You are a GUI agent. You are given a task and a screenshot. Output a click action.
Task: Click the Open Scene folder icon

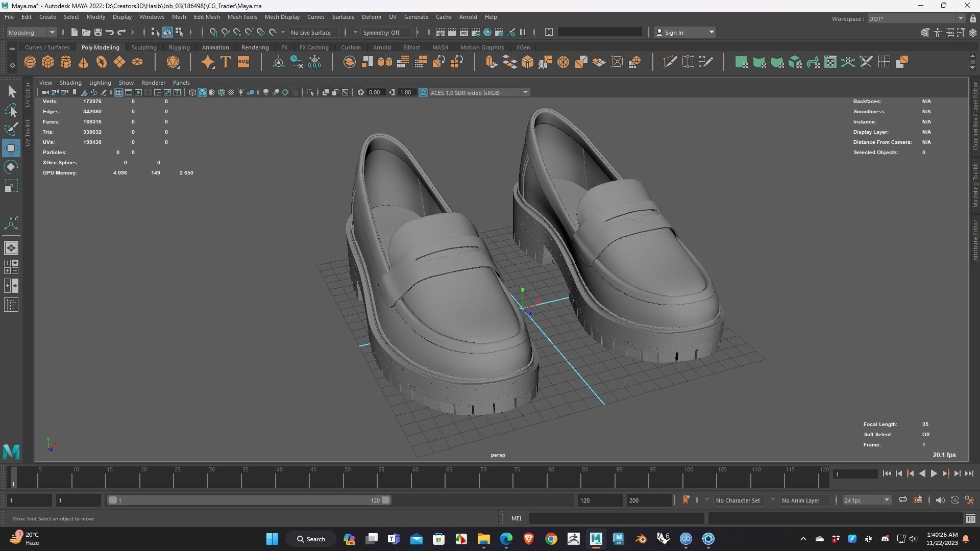tap(86, 32)
